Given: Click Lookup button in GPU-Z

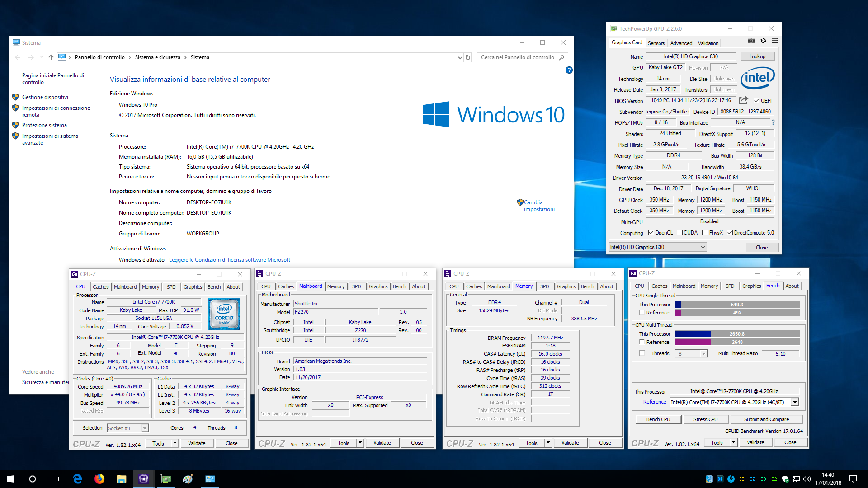Looking at the screenshot, I should [757, 56].
